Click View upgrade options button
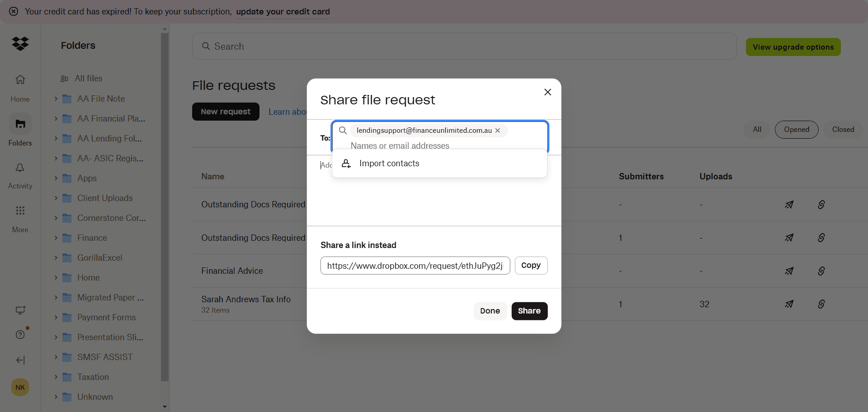This screenshot has height=412, width=868. [x=793, y=47]
